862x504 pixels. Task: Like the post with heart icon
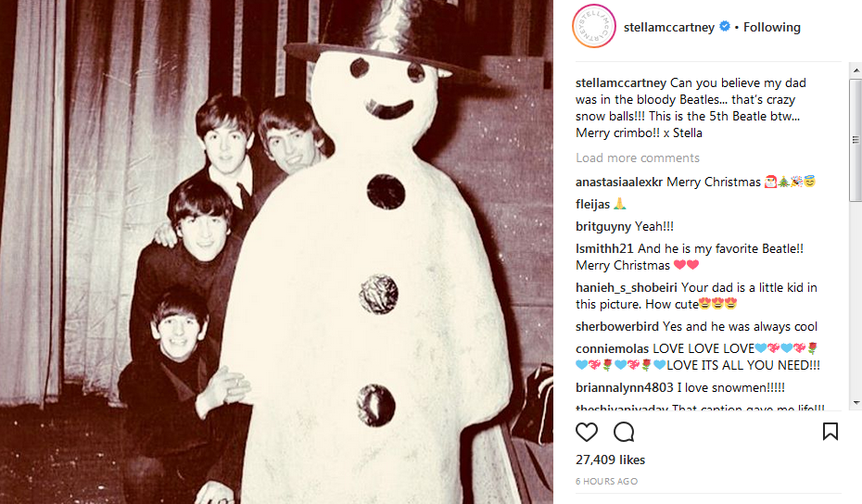click(586, 432)
